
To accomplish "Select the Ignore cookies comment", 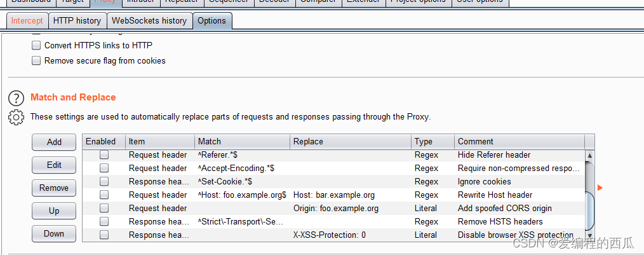I will pos(520,181).
